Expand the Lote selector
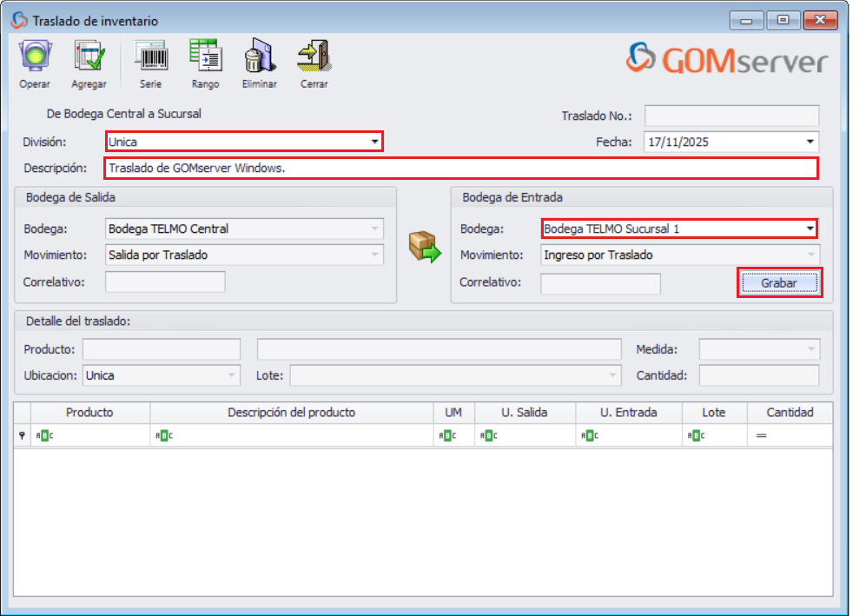866x616 pixels. tap(611, 374)
